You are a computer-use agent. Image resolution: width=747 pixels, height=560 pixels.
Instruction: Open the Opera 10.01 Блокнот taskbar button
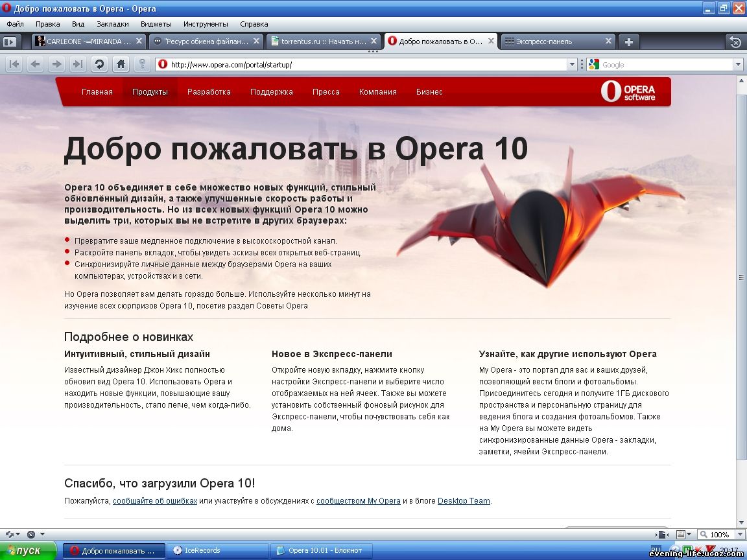(x=321, y=550)
